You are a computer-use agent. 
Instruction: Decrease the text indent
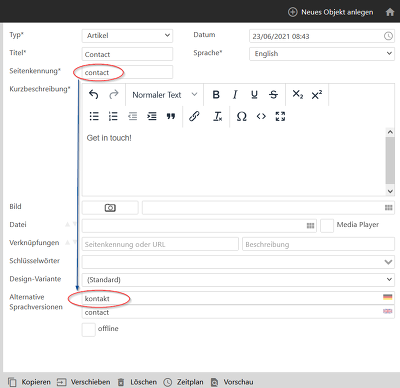[133, 116]
